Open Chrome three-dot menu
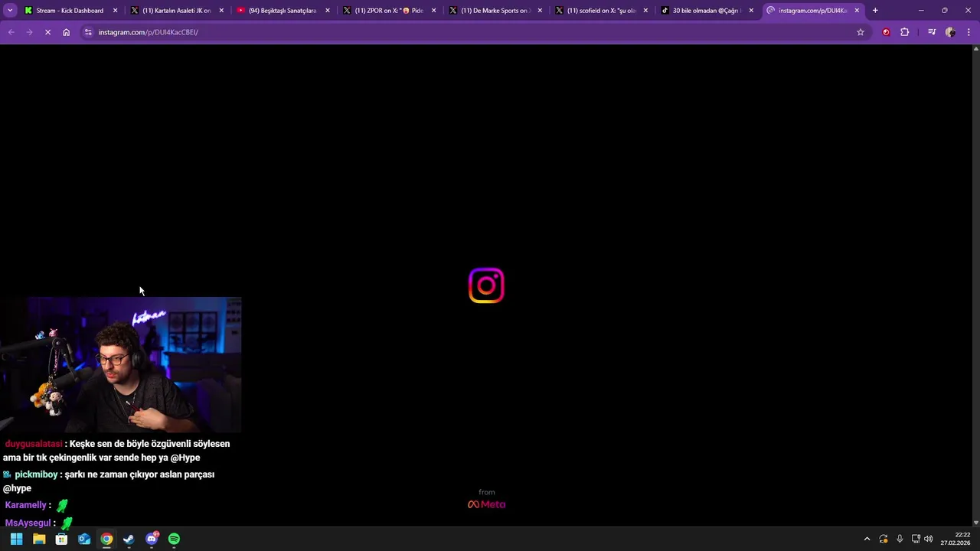Image resolution: width=980 pixels, height=551 pixels. (x=969, y=32)
